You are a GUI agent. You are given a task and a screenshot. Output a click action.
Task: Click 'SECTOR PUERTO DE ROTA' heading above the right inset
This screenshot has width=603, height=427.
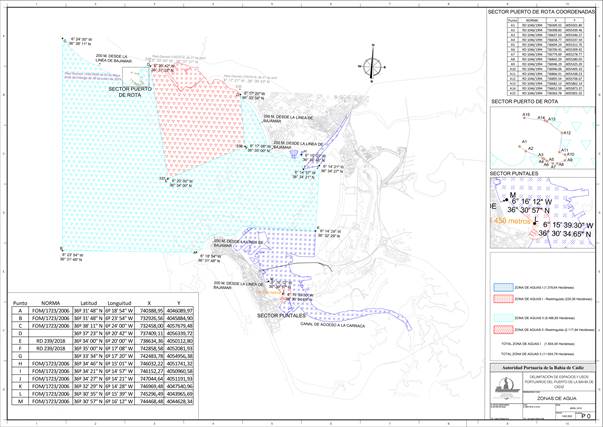[525, 102]
